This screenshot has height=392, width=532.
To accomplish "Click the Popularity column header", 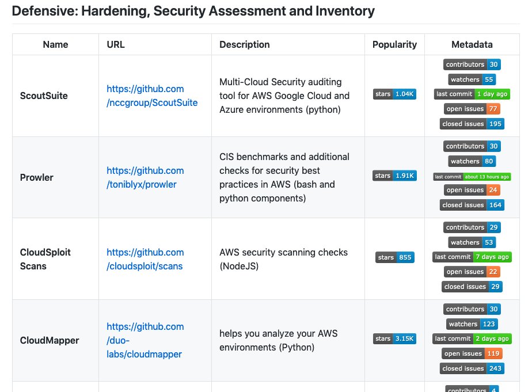I will (394, 44).
